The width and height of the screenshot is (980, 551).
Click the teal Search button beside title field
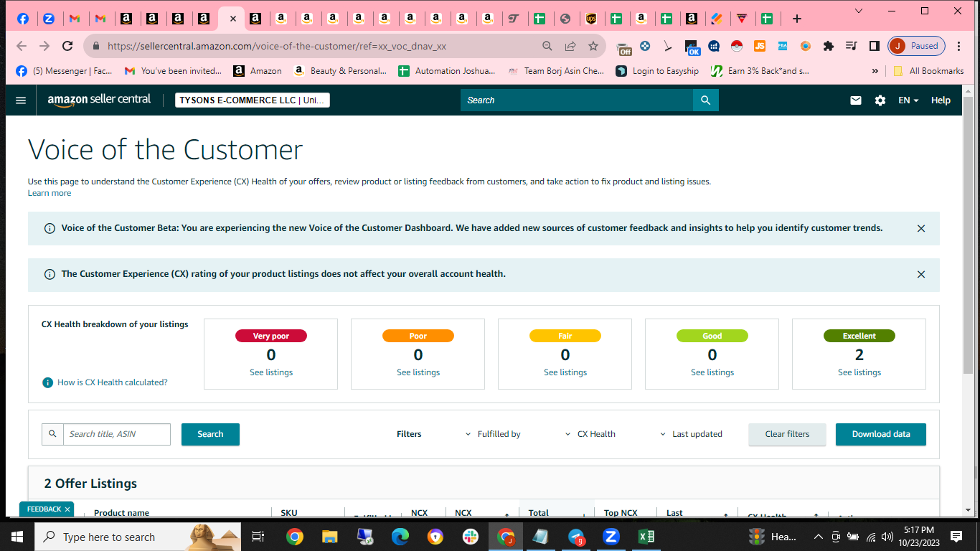tap(210, 434)
